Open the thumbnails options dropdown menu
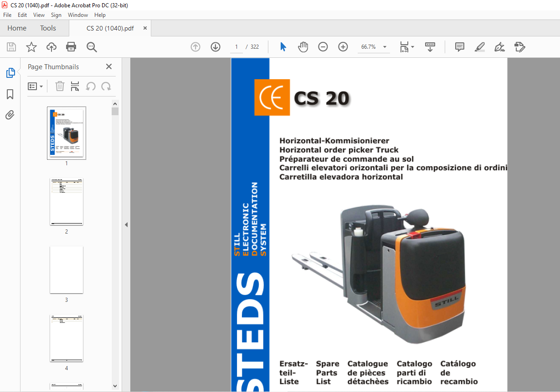 [x=36, y=86]
